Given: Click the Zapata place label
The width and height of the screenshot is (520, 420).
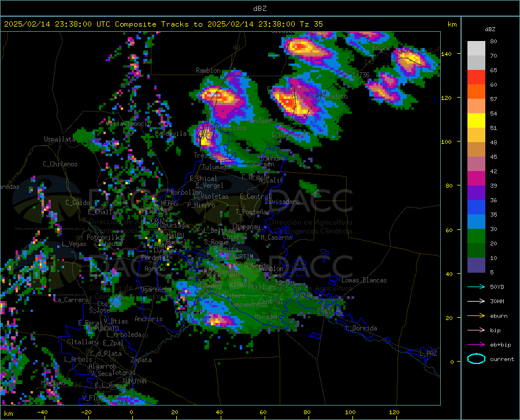Looking at the screenshot, I should 142,360.
